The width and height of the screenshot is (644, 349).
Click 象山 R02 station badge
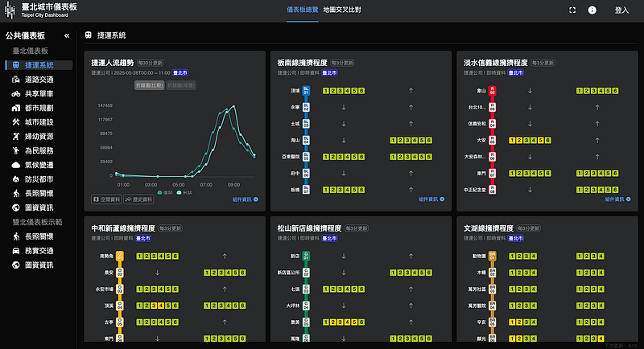coord(493,91)
